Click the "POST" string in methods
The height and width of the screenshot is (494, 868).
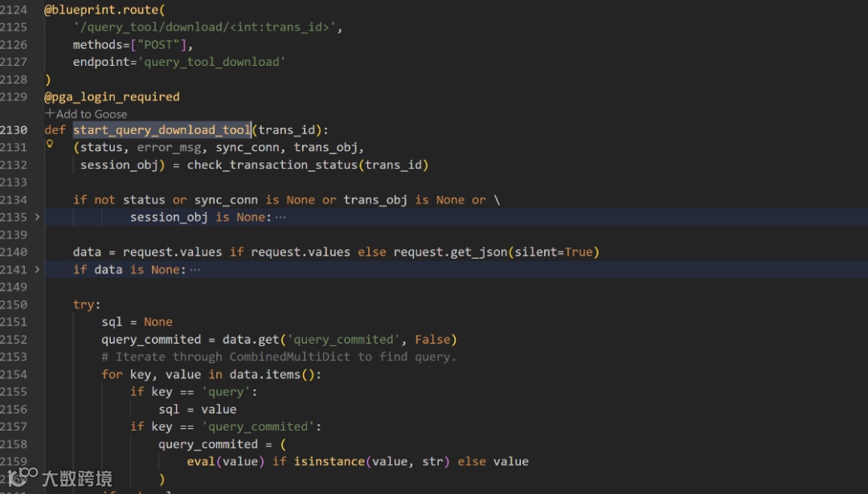(158, 45)
